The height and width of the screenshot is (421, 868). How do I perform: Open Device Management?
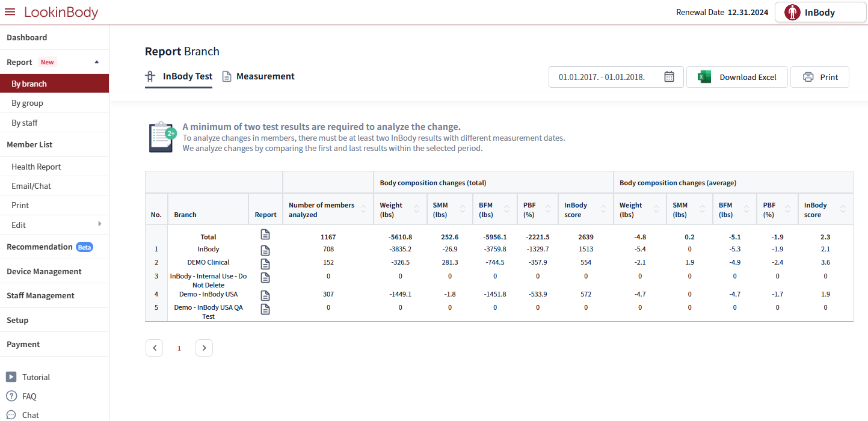[x=54, y=271]
